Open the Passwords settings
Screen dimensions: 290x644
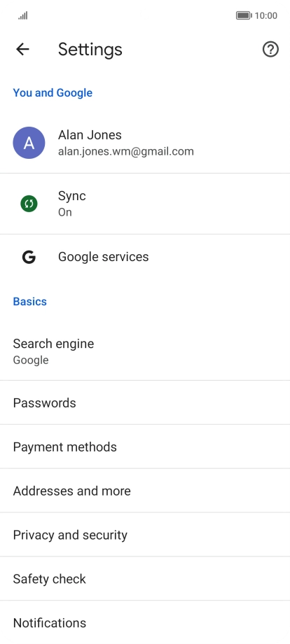click(145, 403)
